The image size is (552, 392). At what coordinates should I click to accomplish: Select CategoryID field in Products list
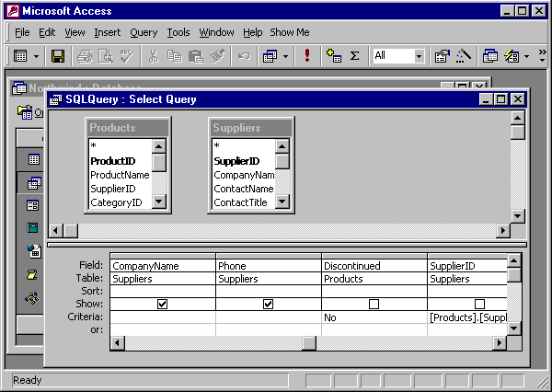click(x=116, y=202)
